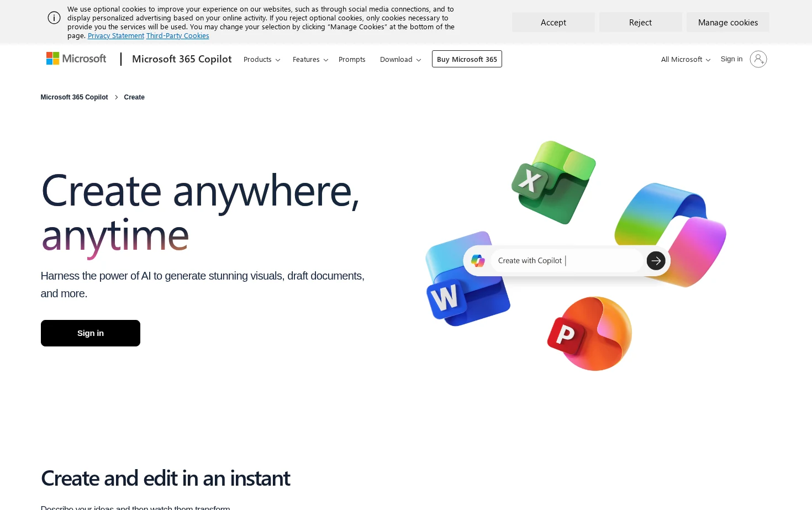812x510 pixels.
Task: Open Microsoft 365 Copilot home link
Action: tap(182, 59)
